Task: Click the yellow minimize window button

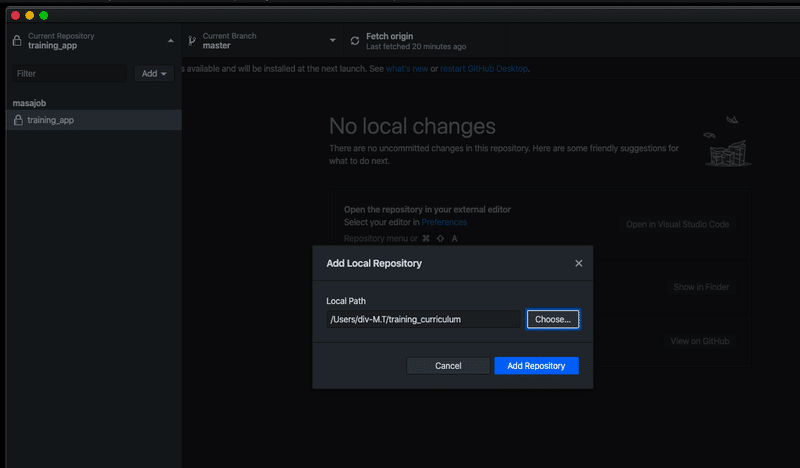Action: [30, 15]
